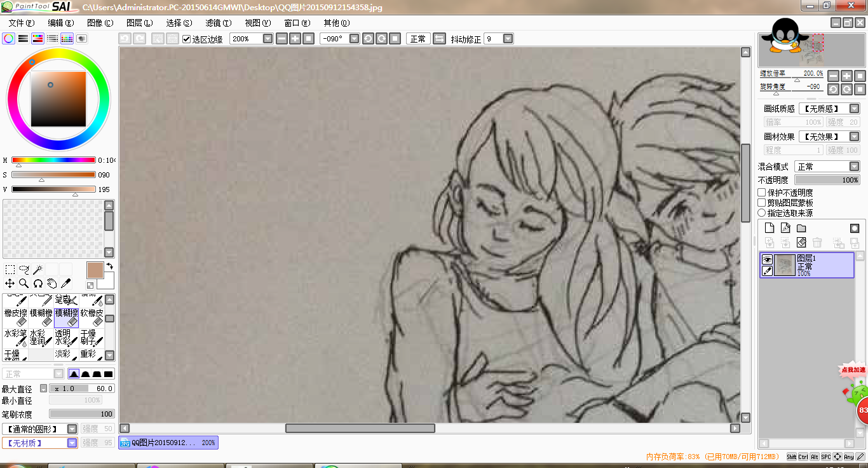Select the move tool
Viewport: 868px width, 468px height.
tap(10, 284)
